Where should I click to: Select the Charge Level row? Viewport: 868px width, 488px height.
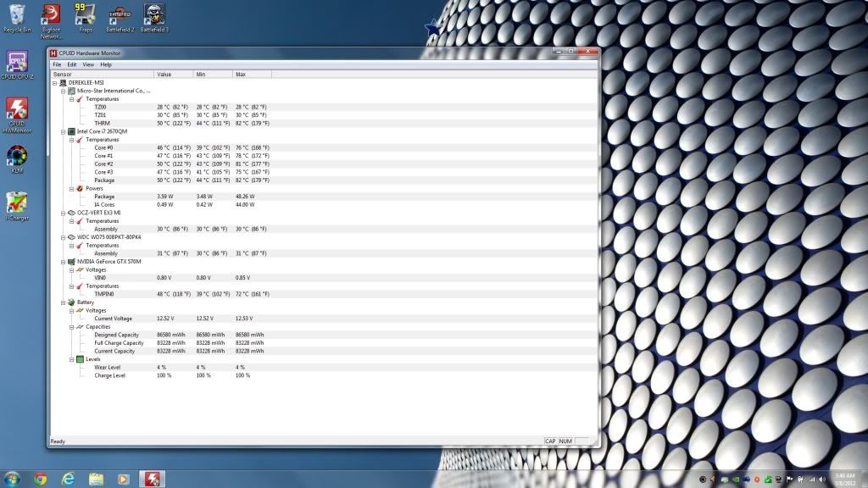pos(324,375)
